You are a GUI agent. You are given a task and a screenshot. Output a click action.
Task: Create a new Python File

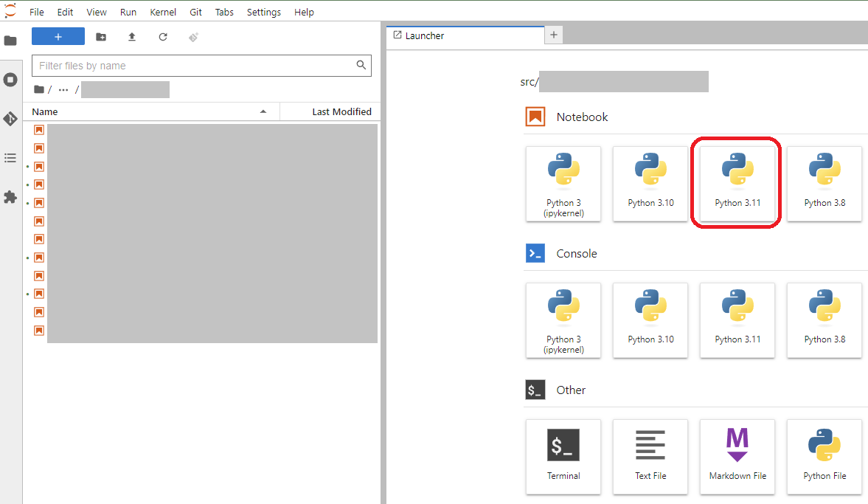pyautogui.click(x=824, y=457)
